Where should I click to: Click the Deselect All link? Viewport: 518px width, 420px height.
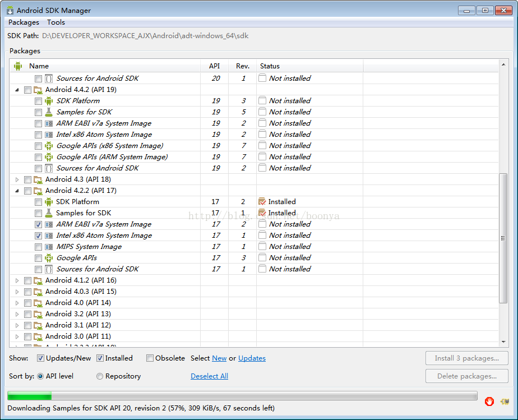[x=209, y=376]
